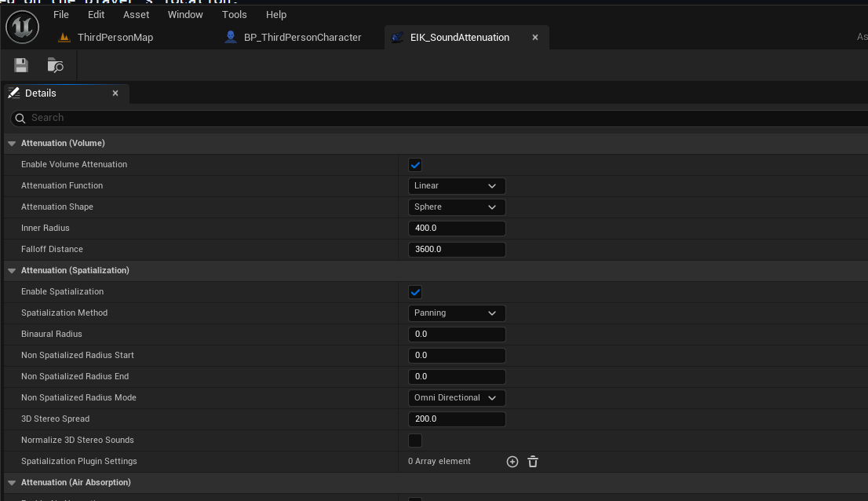The width and height of the screenshot is (868, 501).
Task: Close the Details panel tab
Action: click(x=115, y=93)
